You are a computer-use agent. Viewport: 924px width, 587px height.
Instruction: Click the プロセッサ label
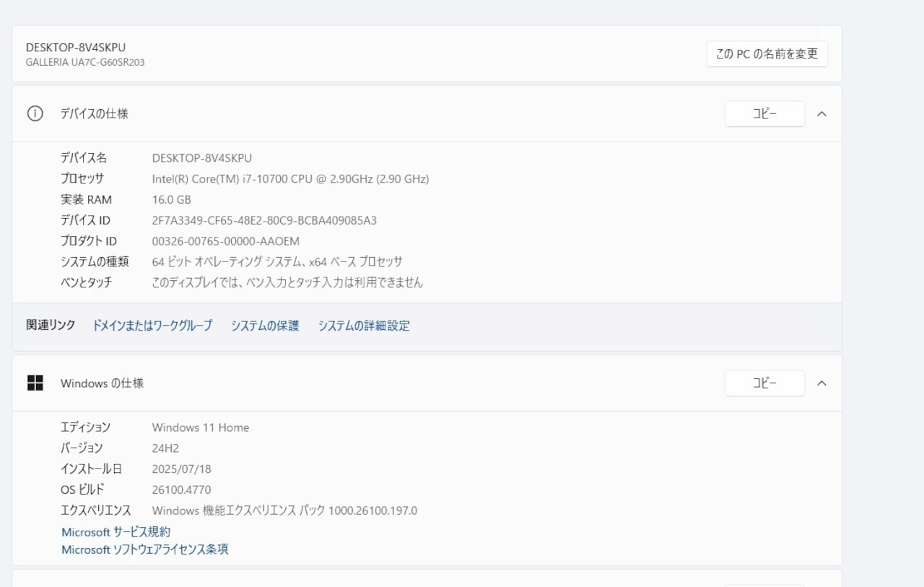point(82,178)
